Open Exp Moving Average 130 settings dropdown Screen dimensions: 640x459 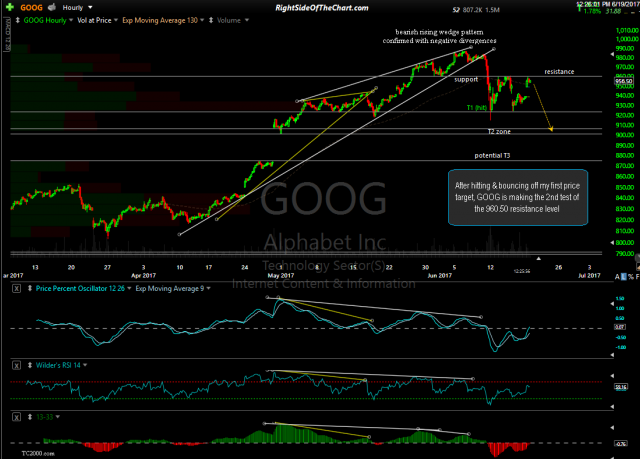(x=202, y=20)
